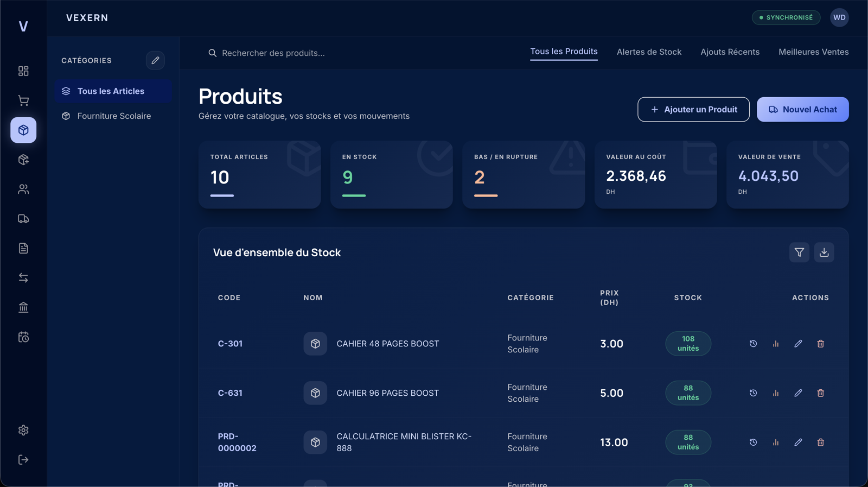The height and width of the screenshot is (487, 868).
Task: Open statistics chart for CAHIER 96 PAGES BOOST
Action: click(x=776, y=393)
